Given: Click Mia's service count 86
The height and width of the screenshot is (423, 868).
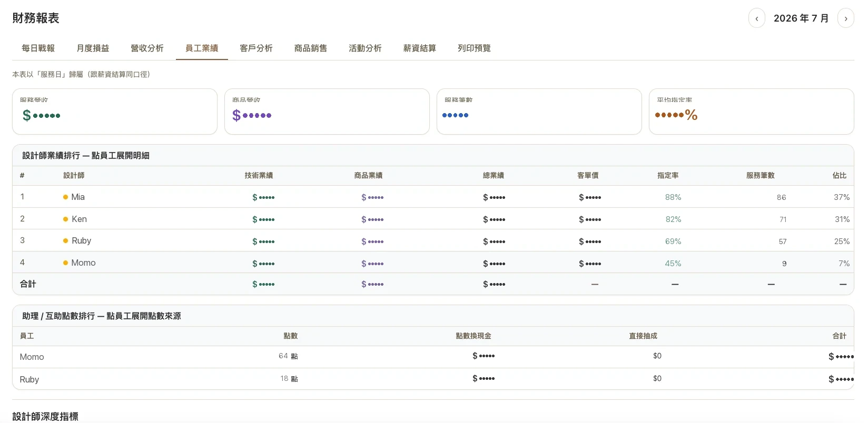Looking at the screenshot, I should (782, 197).
